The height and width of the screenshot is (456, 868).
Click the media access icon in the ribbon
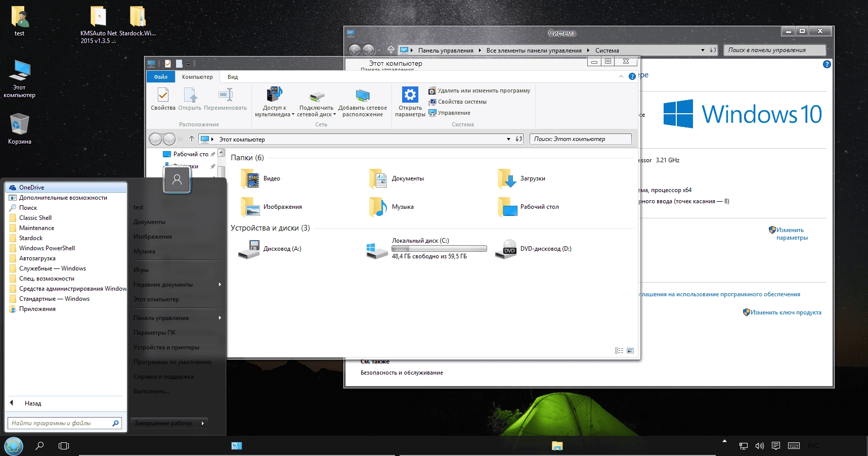[274, 95]
